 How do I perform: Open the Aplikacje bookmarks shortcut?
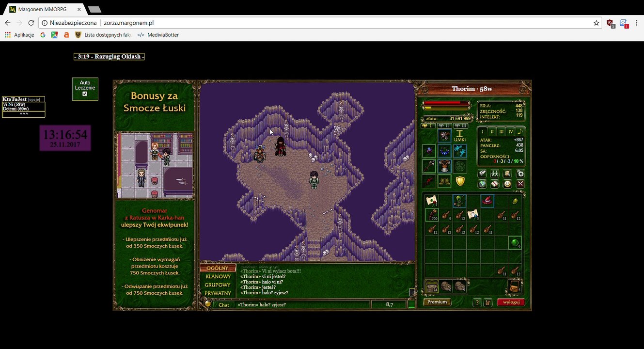[x=19, y=35]
